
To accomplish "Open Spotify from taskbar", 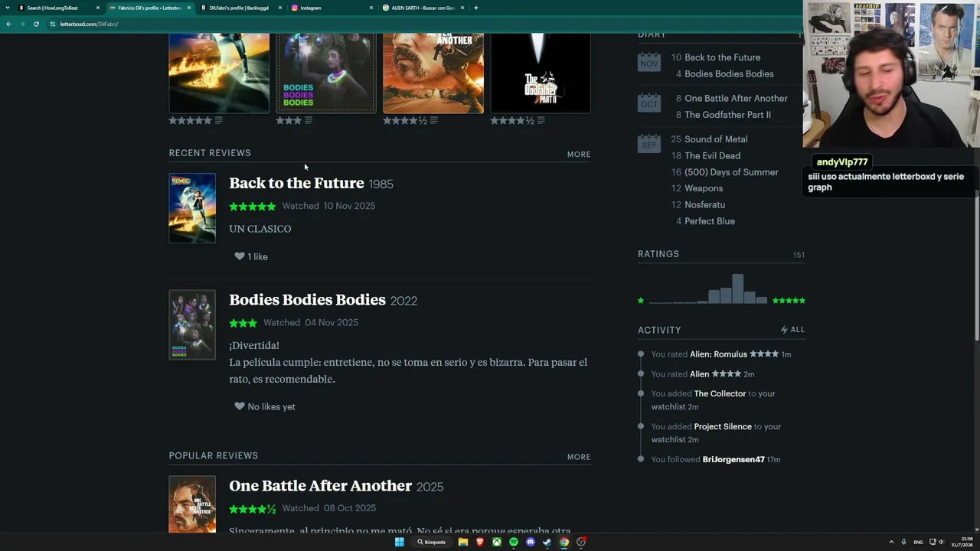I will point(514,542).
